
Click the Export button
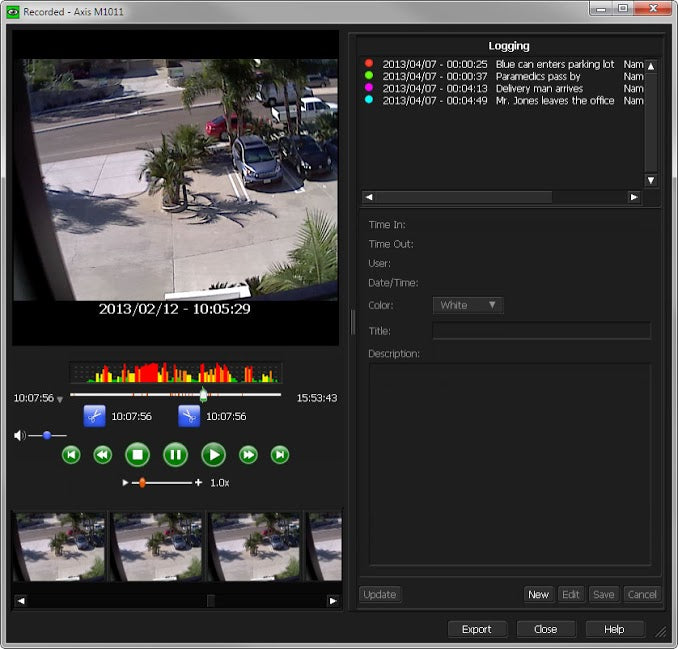click(x=476, y=629)
